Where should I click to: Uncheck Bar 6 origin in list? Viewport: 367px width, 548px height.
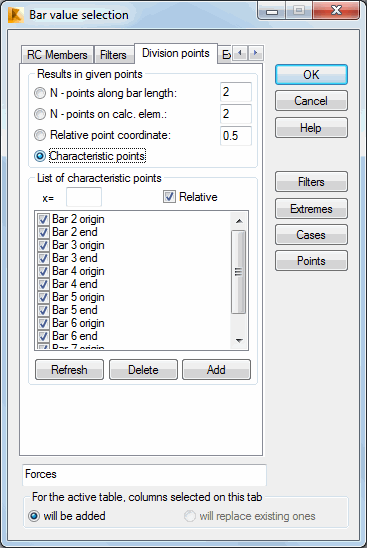tap(43, 323)
